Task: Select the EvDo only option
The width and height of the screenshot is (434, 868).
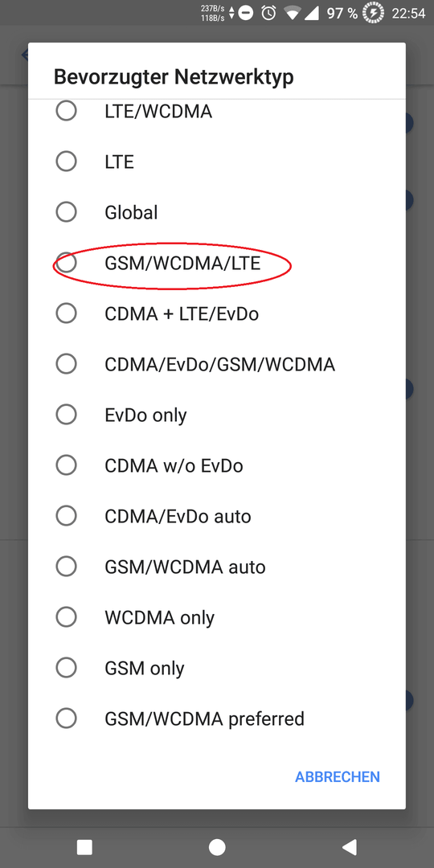Action: (216, 415)
